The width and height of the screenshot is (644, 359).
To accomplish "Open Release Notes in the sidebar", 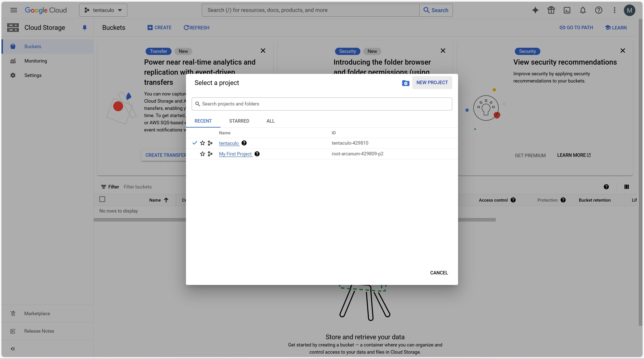I will click(48, 331).
